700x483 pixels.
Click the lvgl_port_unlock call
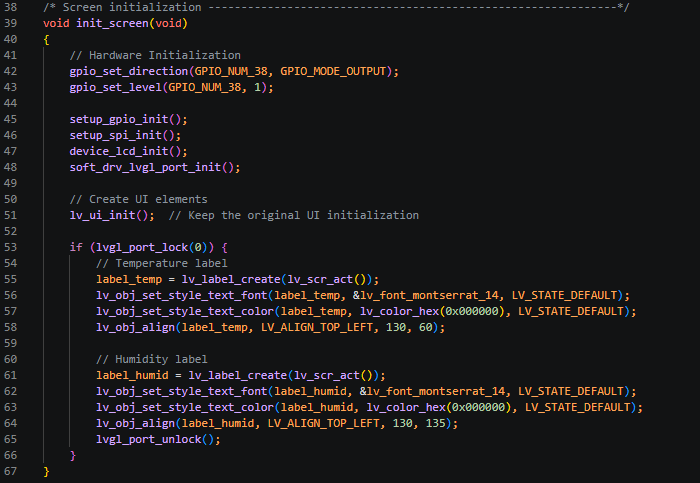(x=149, y=440)
